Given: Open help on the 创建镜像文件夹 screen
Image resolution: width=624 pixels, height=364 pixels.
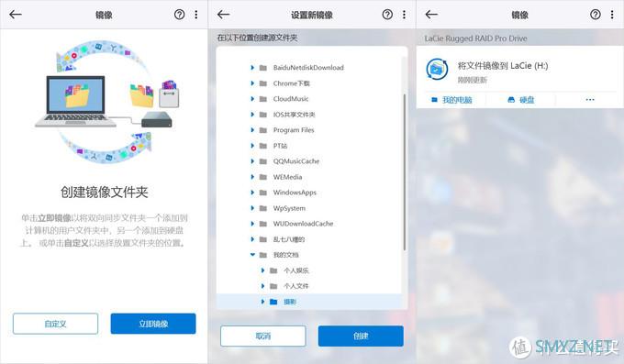Looking at the screenshot, I should [179, 15].
